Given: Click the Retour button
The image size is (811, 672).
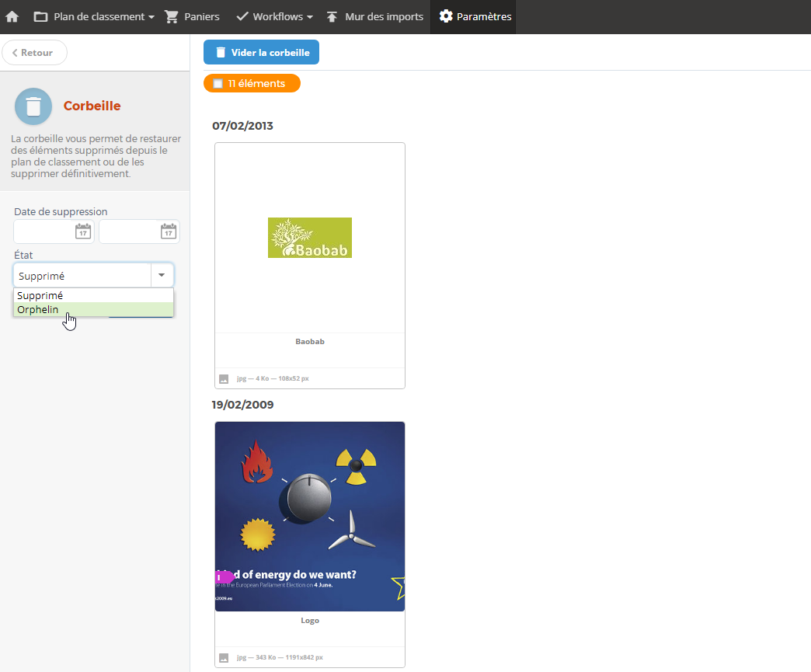Looking at the screenshot, I should click(x=35, y=53).
